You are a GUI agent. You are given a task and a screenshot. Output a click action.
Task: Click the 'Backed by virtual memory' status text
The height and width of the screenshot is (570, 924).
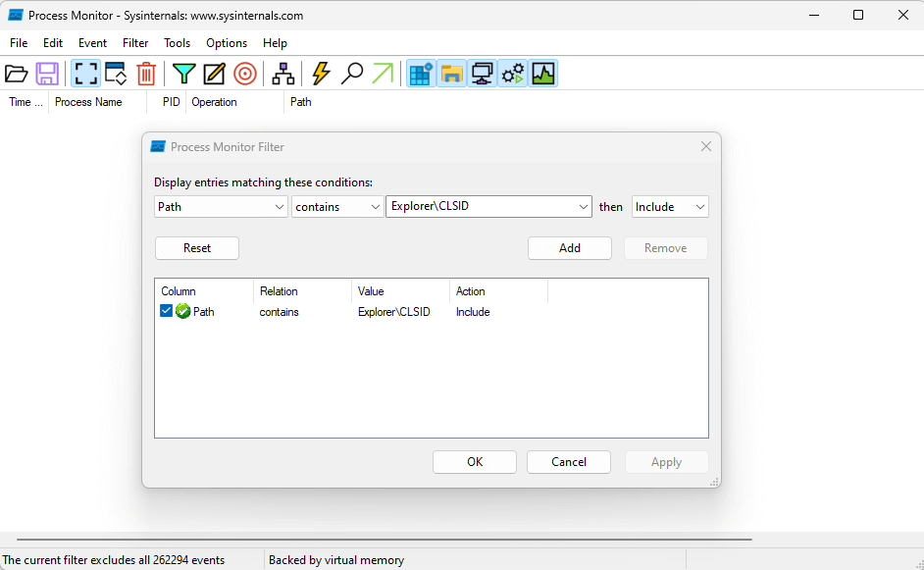click(x=336, y=560)
